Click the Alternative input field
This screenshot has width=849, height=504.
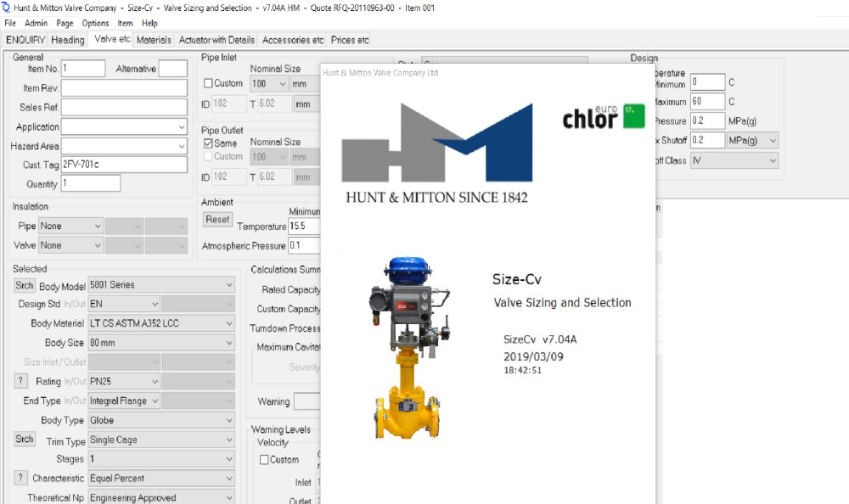tap(172, 68)
